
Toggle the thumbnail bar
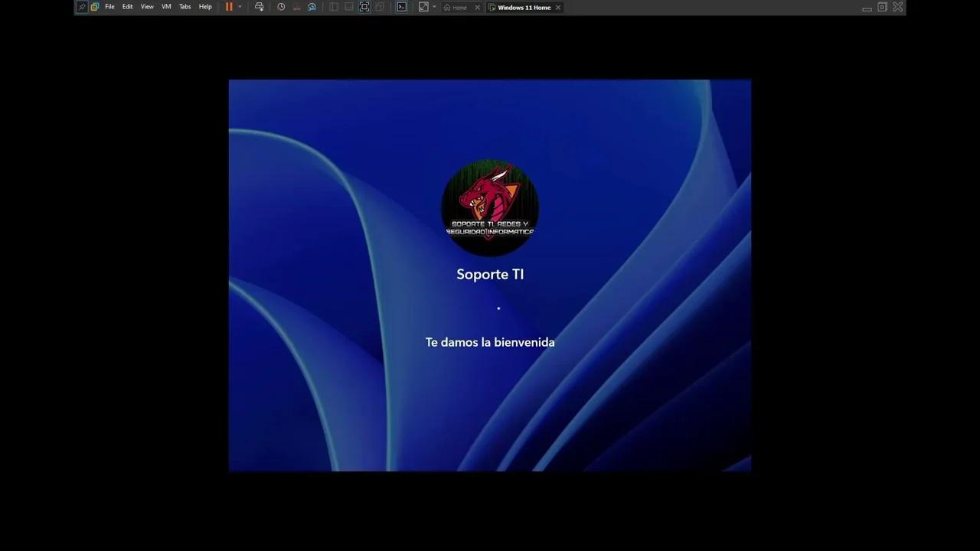(x=348, y=7)
